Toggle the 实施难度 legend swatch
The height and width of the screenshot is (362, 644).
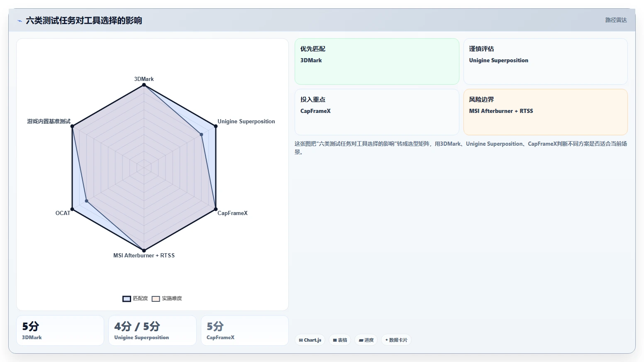point(156,298)
